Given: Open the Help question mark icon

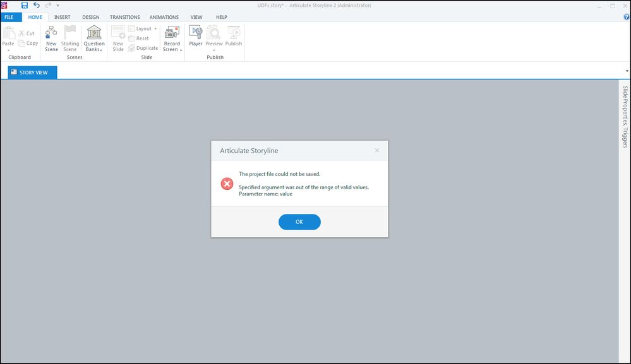Looking at the screenshot, I should pyautogui.click(x=626, y=17).
